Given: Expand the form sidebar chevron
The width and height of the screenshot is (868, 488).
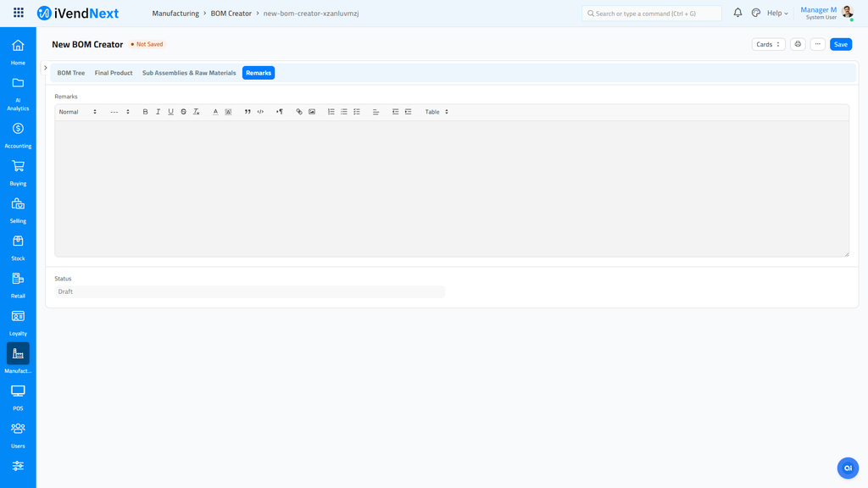Looking at the screenshot, I should point(46,68).
